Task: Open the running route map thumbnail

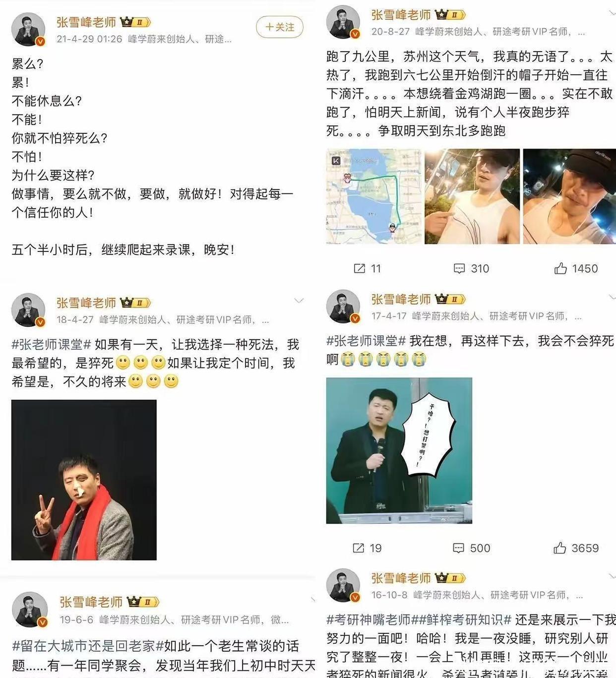Action: [x=374, y=196]
